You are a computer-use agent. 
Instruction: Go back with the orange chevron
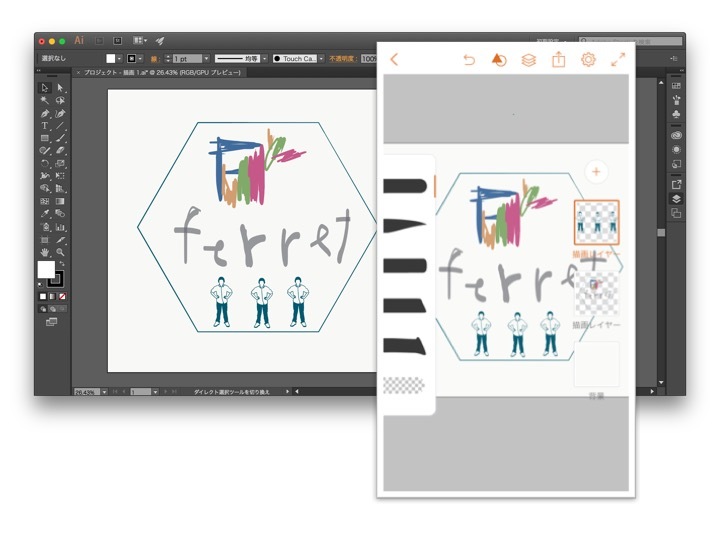(x=394, y=59)
